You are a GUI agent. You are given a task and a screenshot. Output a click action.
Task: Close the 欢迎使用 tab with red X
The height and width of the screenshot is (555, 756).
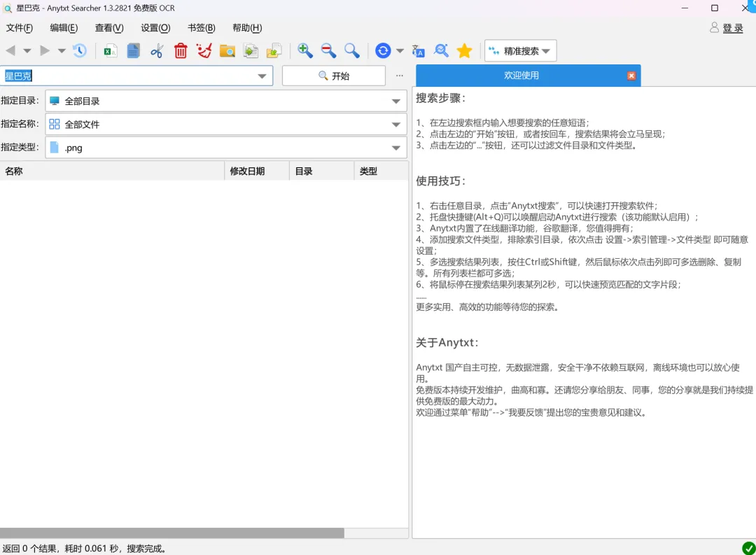pos(631,76)
